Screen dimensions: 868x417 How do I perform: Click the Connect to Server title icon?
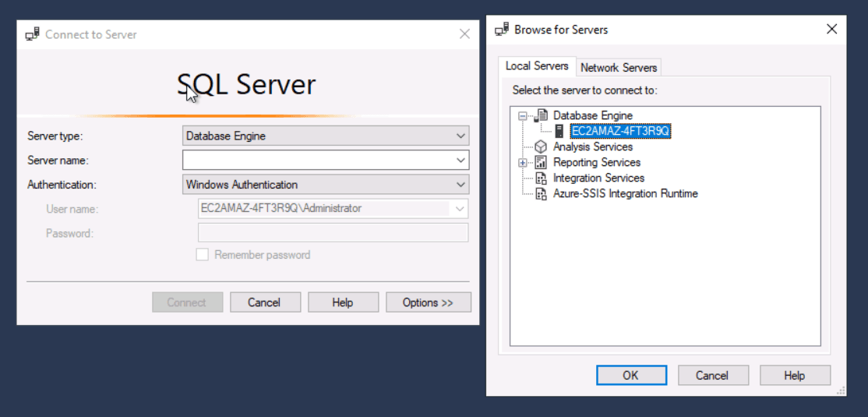point(32,34)
